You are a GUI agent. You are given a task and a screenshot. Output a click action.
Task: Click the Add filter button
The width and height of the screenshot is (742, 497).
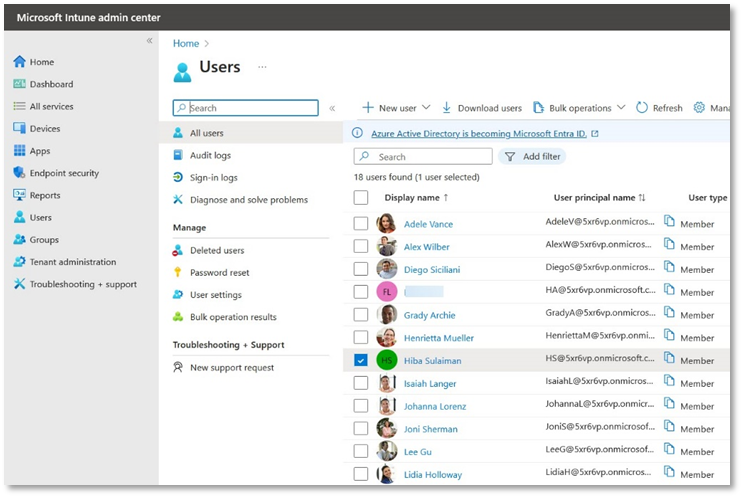(x=532, y=157)
